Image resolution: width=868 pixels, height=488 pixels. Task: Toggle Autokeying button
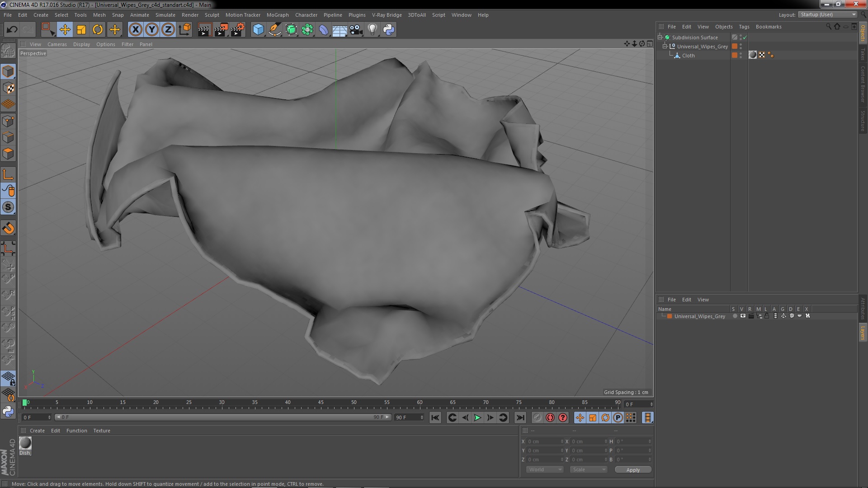pyautogui.click(x=550, y=418)
